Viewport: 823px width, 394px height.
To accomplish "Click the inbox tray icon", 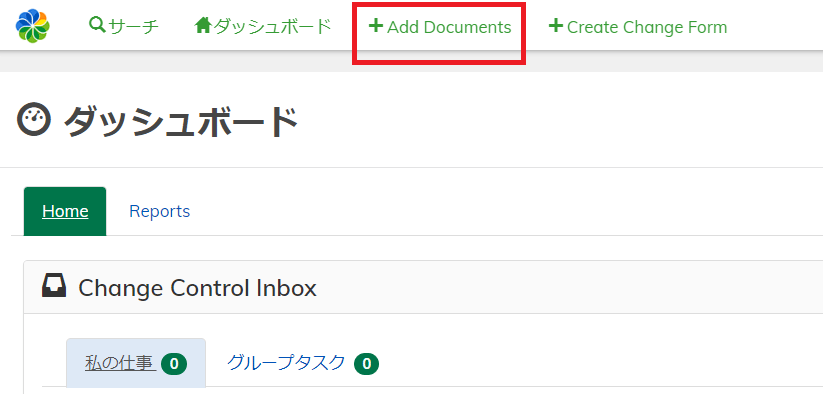I will (x=54, y=286).
